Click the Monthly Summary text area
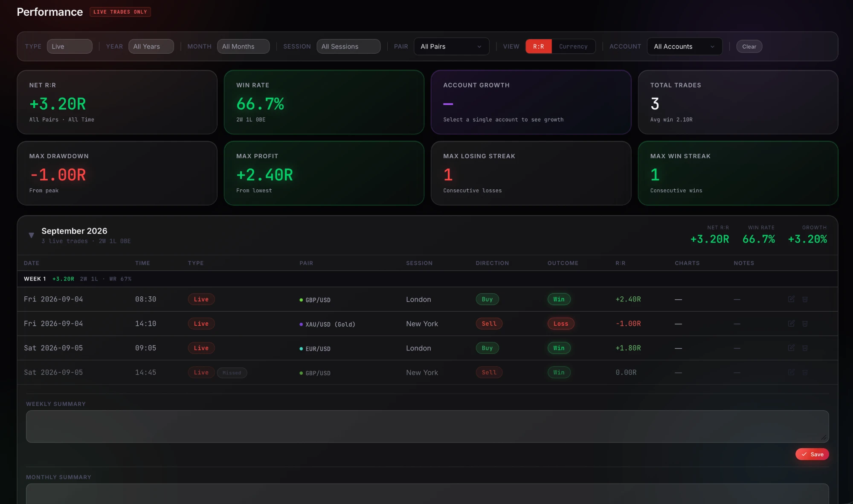The width and height of the screenshot is (853, 504). coord(427,494)
